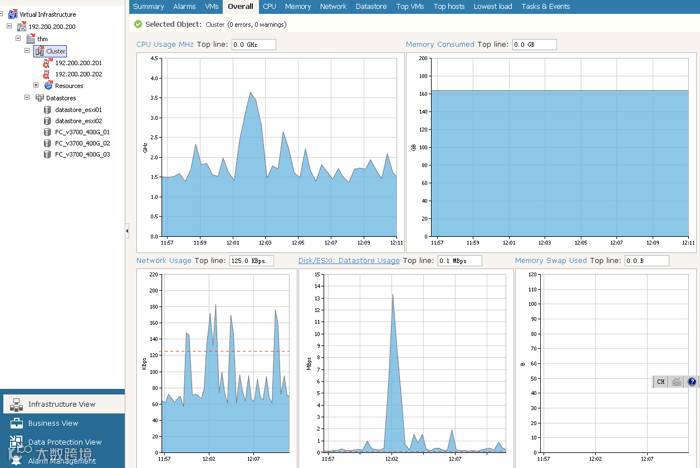The width and height of the screenshot is (700, 468).
Task: Open the Datastore tab
Action: click(371, 6)
